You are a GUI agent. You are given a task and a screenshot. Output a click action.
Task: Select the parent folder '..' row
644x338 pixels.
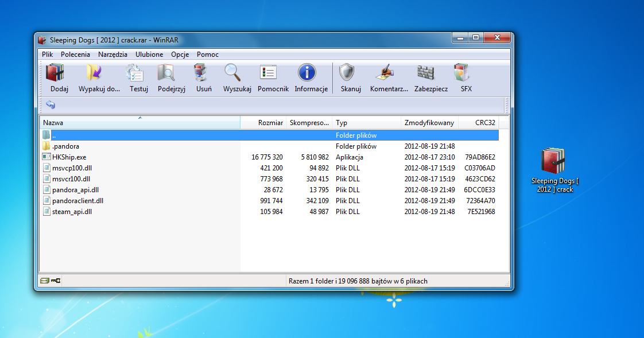tap(270, 135)
